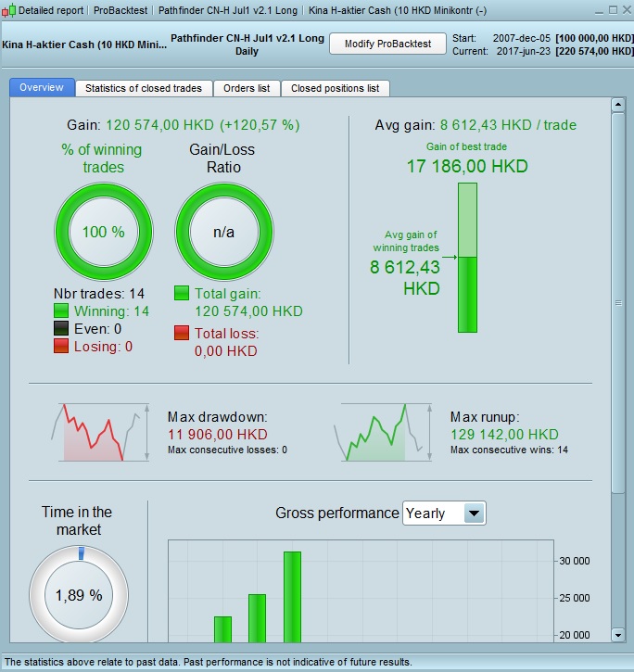
Task: Open the Closed positions list tab
Action: coord(336,88)
